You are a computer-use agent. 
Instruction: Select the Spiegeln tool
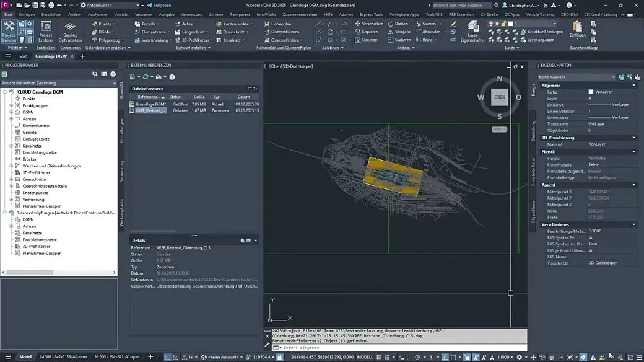399,32
